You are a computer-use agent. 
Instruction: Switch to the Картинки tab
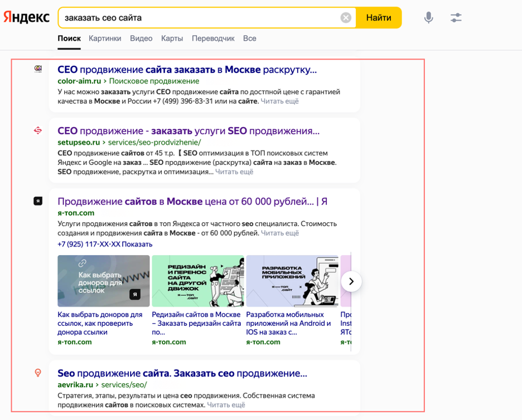coord(105,38)
